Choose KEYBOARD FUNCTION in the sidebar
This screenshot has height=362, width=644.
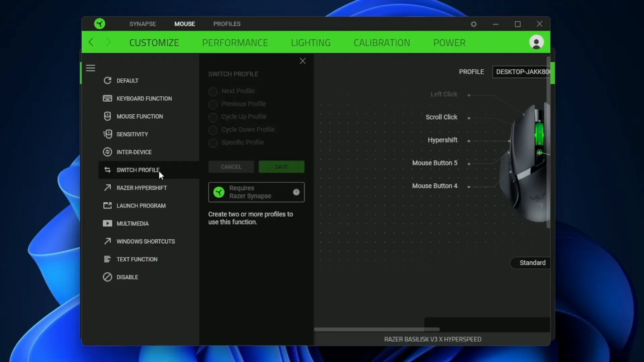click(x=144, y=99)
